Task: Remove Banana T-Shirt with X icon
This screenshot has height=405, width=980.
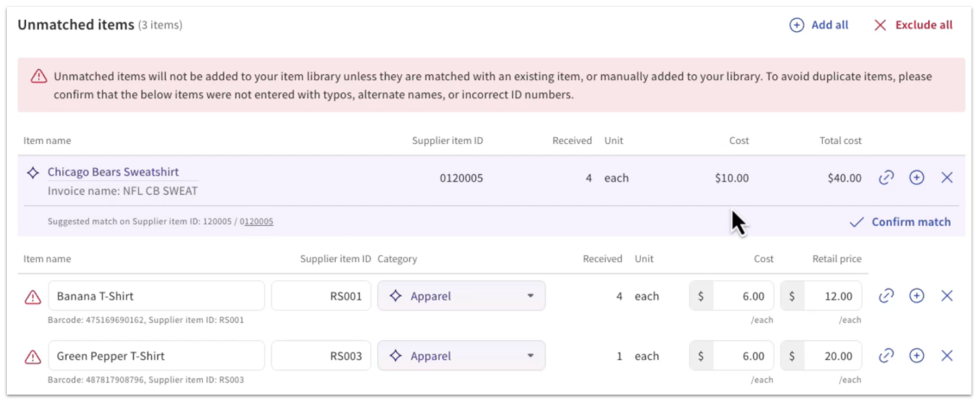Action: [946, 296]
